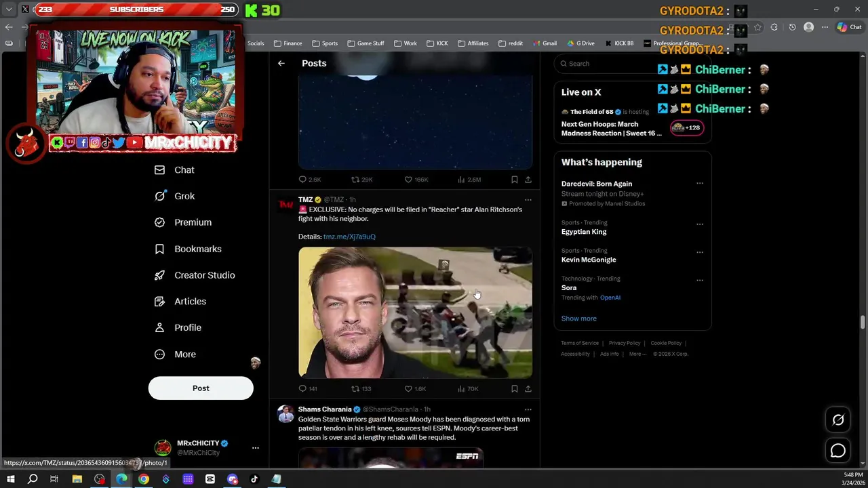Viewport: 868px width, 488px height.
Task: Open Profile in the X sidebar
Action: tap(178, 328)
